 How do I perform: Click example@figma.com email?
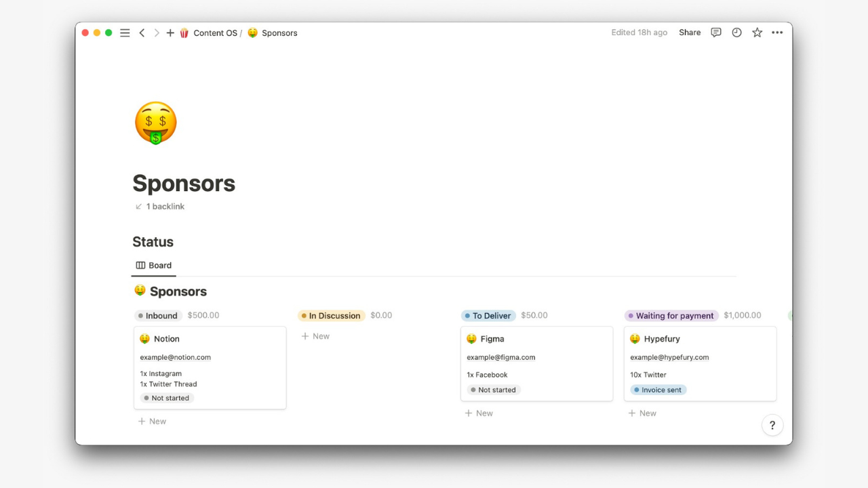coord(501,357)
